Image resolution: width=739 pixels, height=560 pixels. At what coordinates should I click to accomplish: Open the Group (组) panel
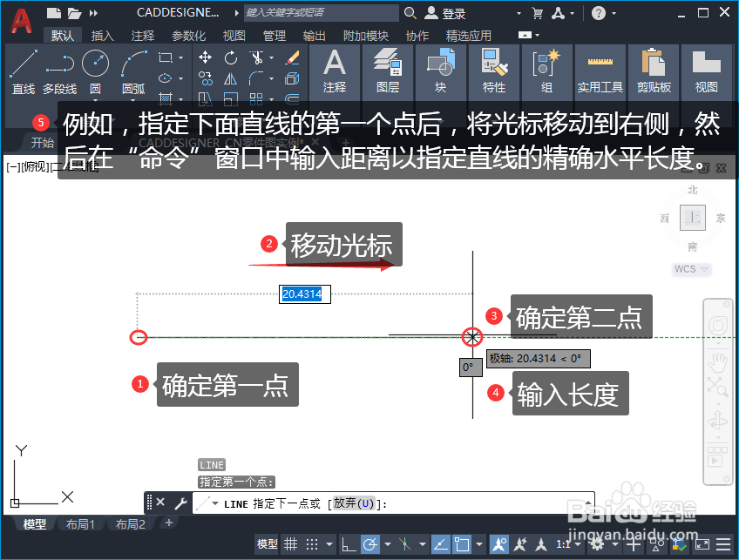pos(546,71)
